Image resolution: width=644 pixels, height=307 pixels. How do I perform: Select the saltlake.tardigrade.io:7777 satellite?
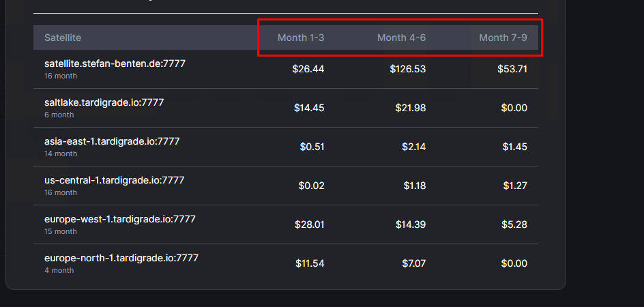click(x=104, y=102)
